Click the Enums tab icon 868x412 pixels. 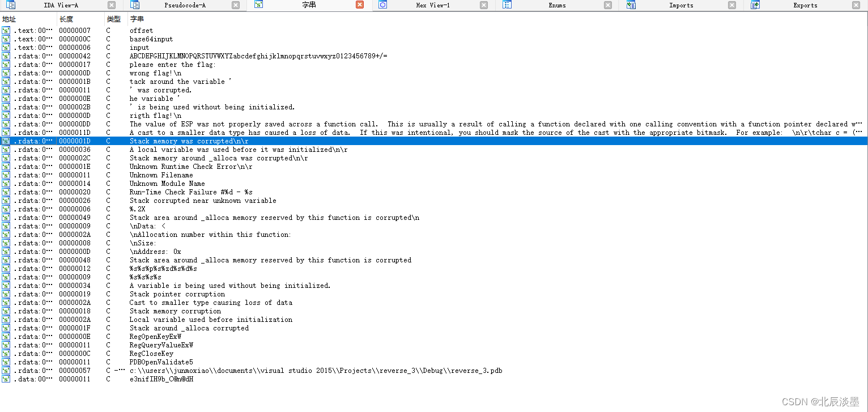coord(507,5)
